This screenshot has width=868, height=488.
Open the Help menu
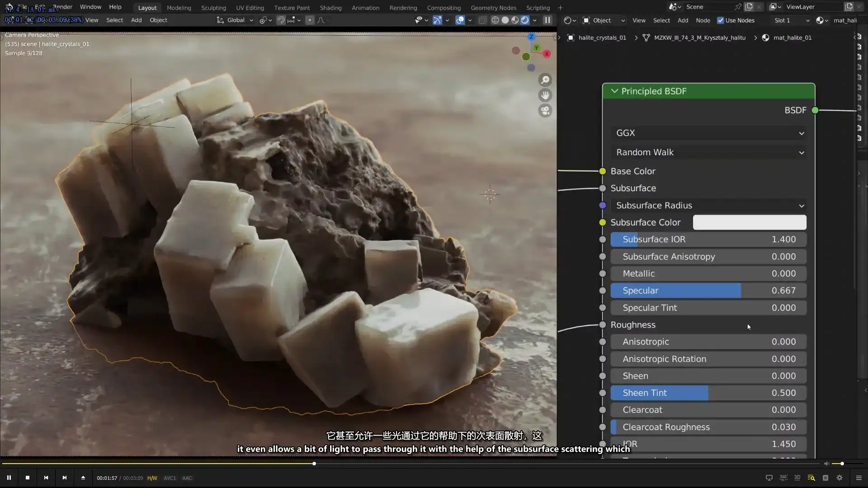[x=115, y=7]
